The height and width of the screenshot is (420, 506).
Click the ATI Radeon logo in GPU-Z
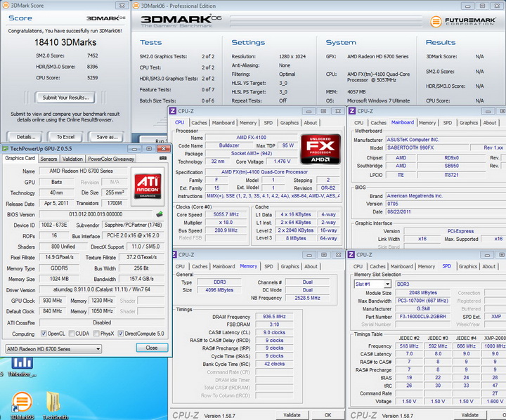pos(148,186)
